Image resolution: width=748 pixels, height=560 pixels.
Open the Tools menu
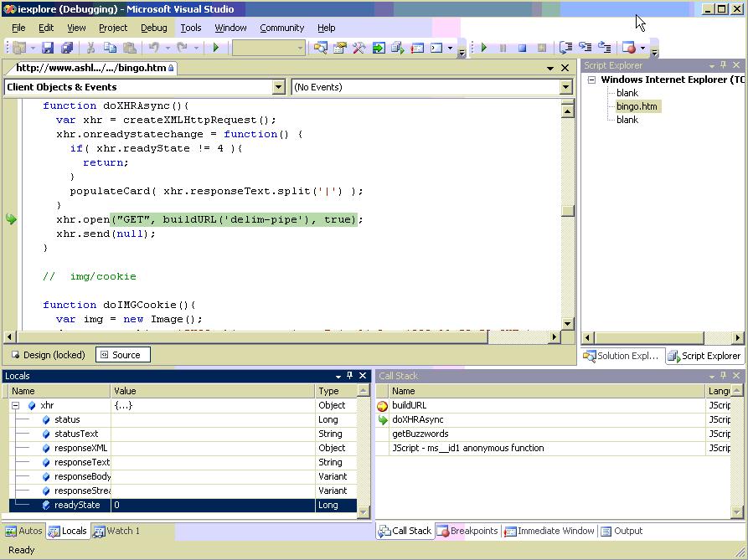(191, 28)
